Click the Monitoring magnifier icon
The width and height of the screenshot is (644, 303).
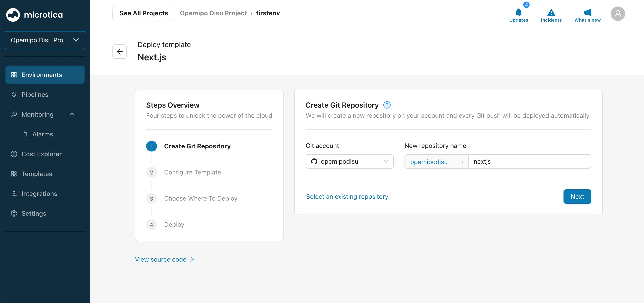(14, 114)
